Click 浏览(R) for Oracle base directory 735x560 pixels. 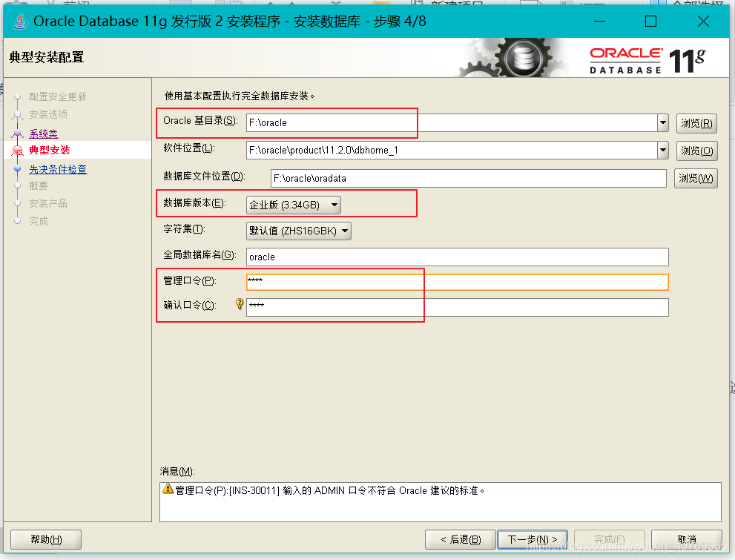[696, 123]
